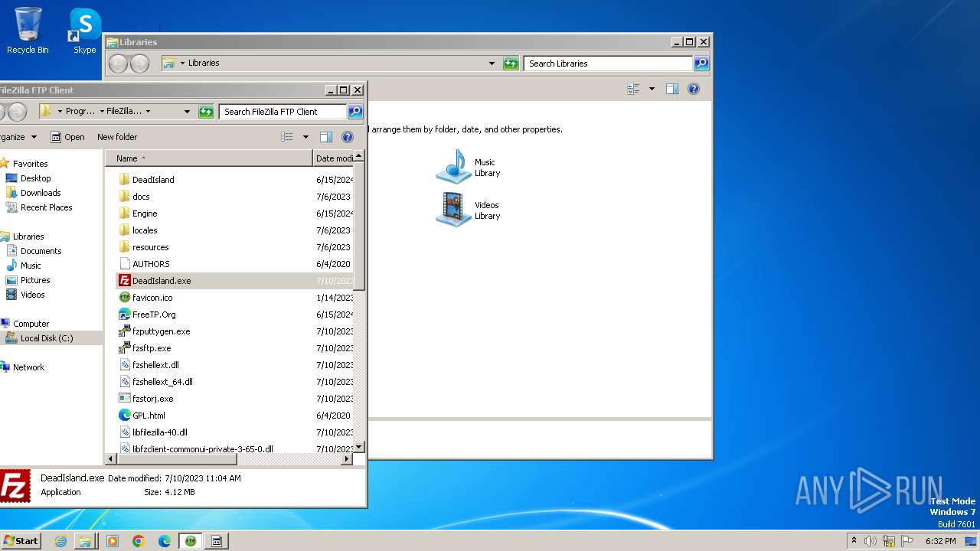Click Forward button in FileZilla FTP Client window
The width and height of the screenshot is (980, 551).
17,112
